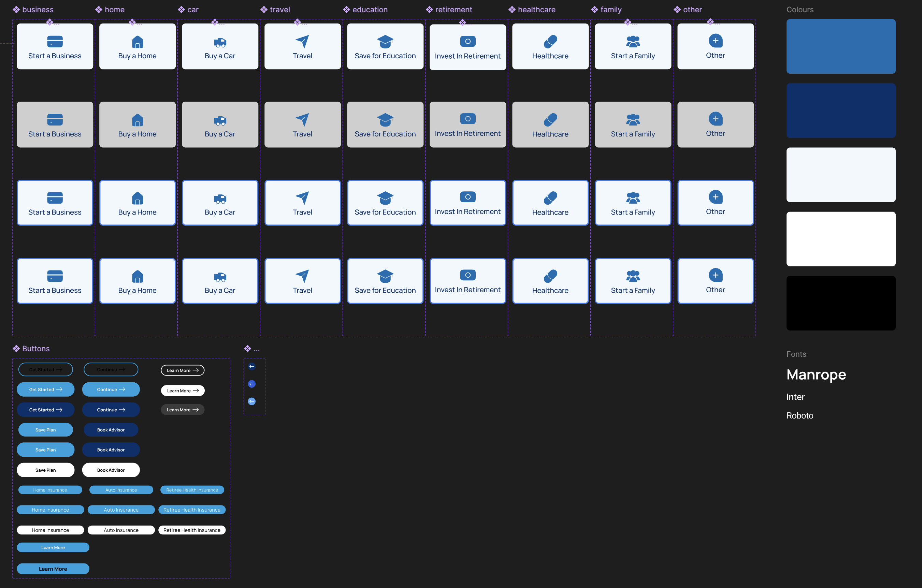Open the healthcare component section header
This screenshot has height=588, width=922.
(536, 9)
